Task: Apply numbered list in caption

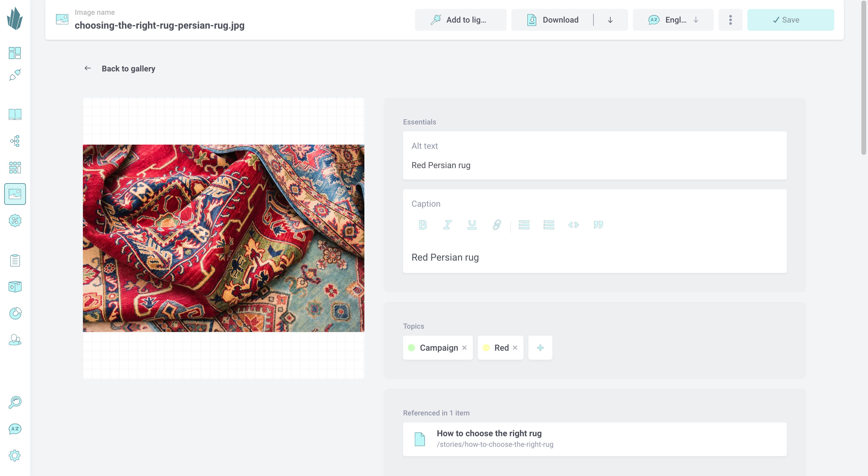Action: [549, 225]
